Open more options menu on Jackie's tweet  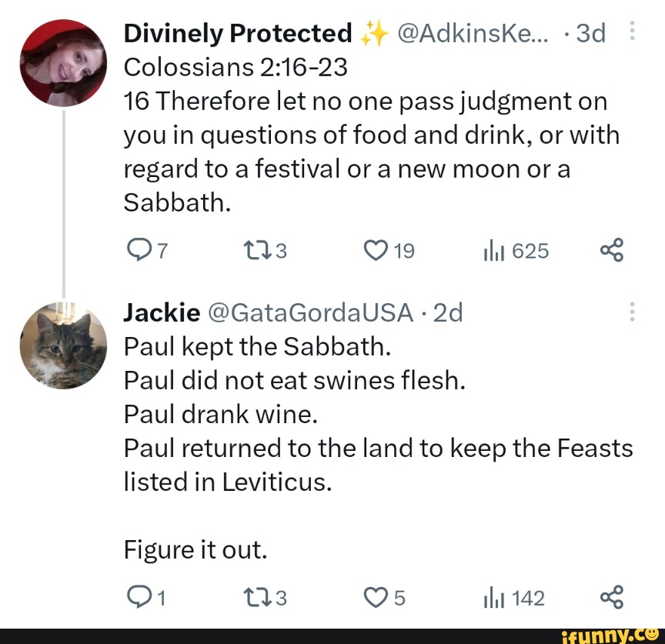click(x=632, y=312)
